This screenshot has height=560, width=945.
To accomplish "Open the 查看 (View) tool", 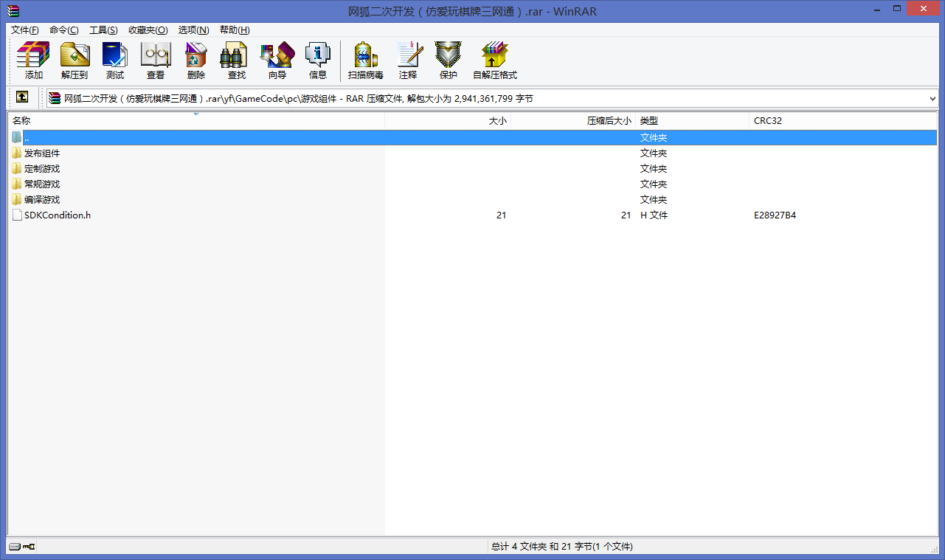I will coord(156,61).
